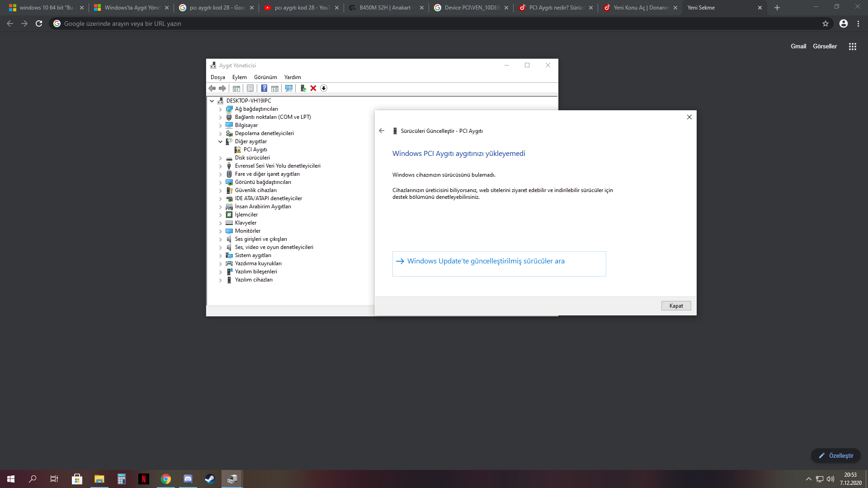Collapse the Diğer aygıtlar tree node

click(221, 141)
